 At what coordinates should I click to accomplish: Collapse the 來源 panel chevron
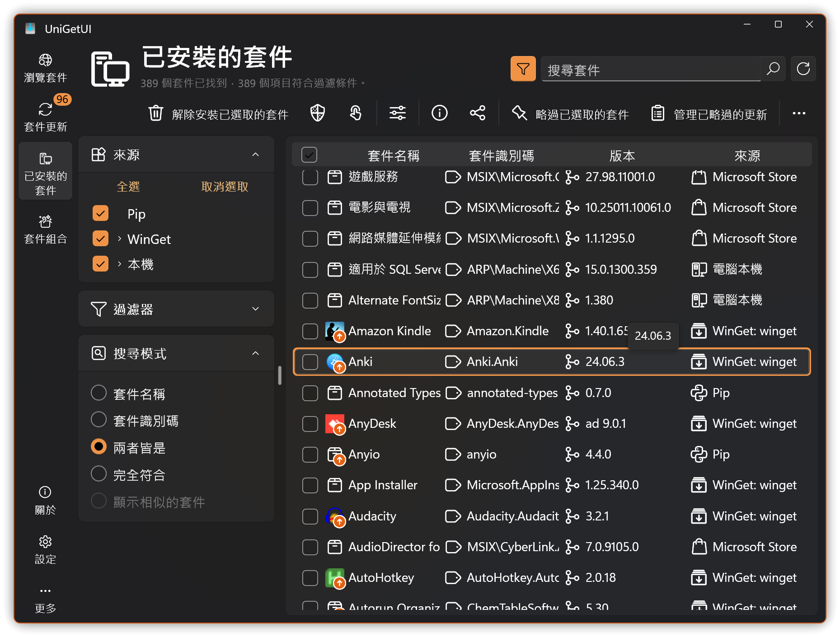point(255,155)
